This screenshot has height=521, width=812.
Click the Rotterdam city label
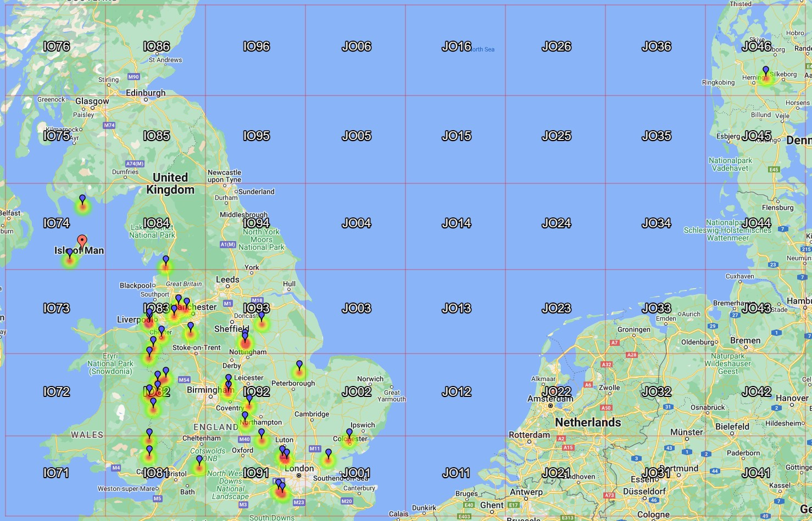pos(530,435)
